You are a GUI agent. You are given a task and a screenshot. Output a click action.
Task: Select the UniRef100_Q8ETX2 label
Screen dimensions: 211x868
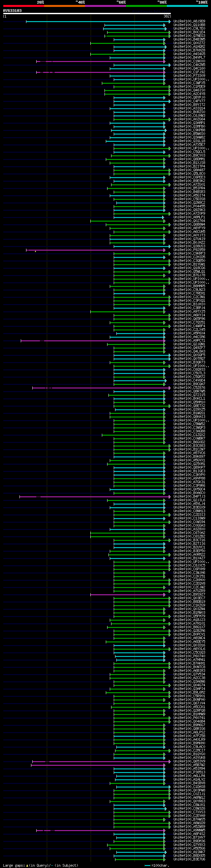click(189, 406)
